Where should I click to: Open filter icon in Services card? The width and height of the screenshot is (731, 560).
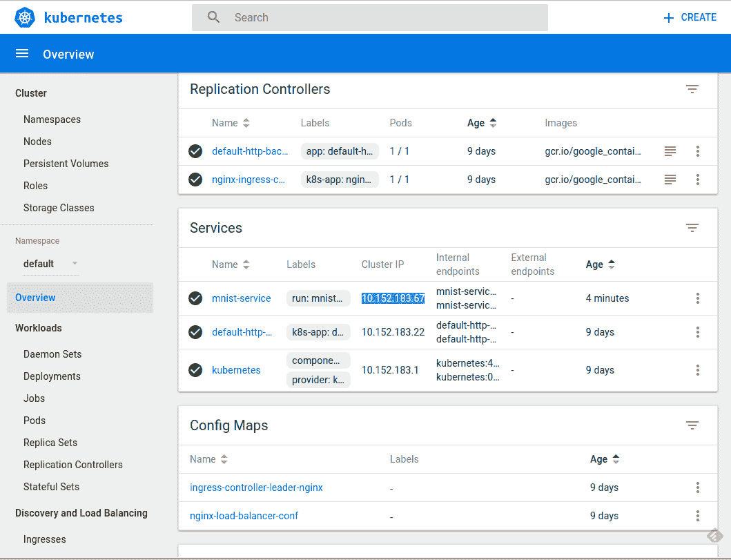click(x=692, y=228)
